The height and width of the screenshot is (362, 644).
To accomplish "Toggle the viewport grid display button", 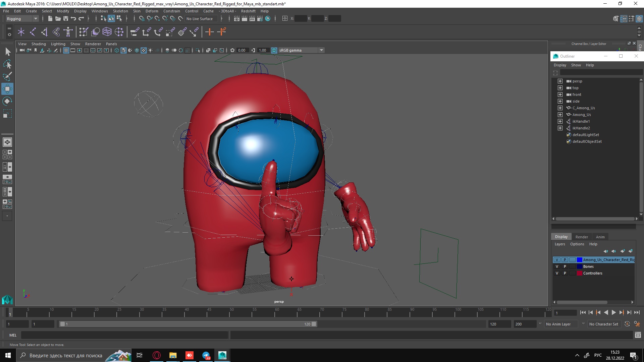I will (x=66, y=51).
